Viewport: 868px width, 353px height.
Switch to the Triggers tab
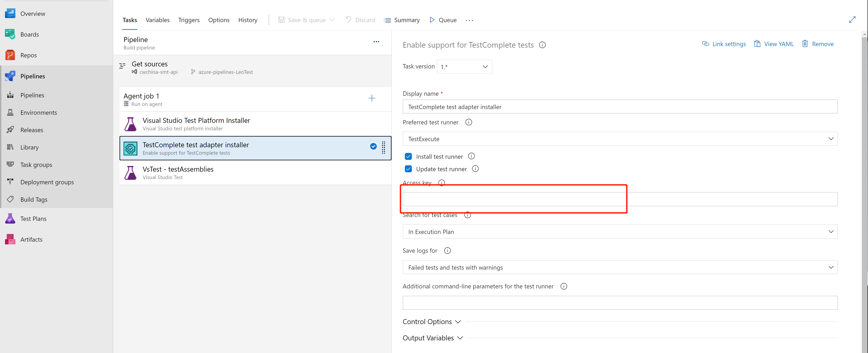coord(189,20)
